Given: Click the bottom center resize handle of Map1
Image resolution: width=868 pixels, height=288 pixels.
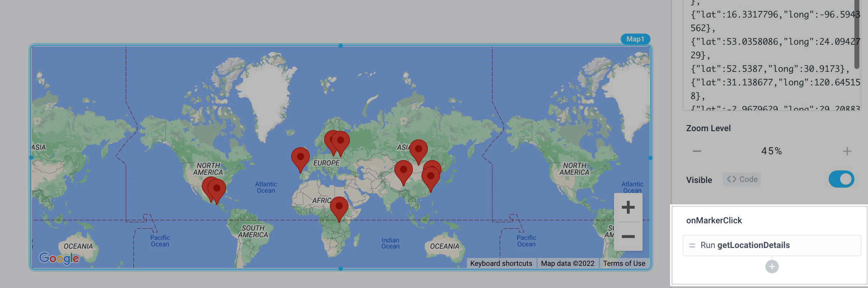Looking at the screenshot, I should tap(341, 269).
